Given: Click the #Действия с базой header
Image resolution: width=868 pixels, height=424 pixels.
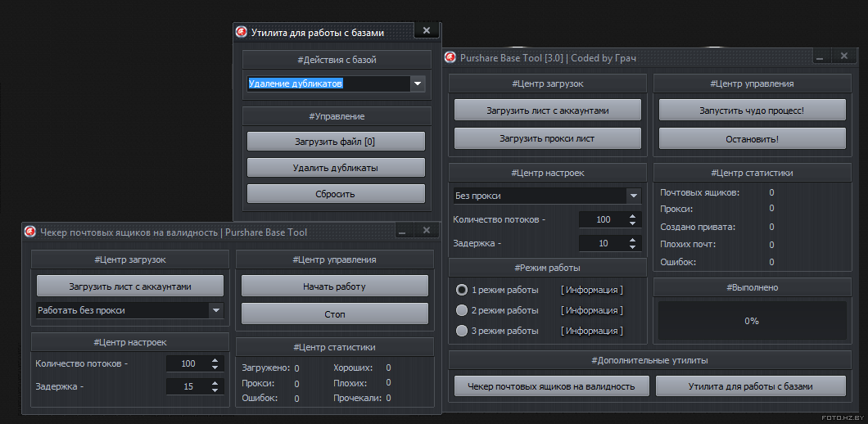Looking at the screenshot, I should 337,60.
